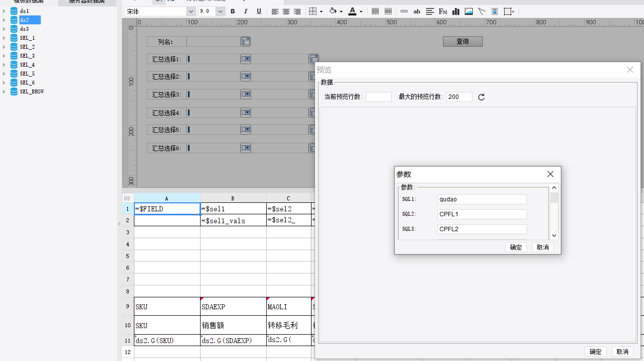Viewport: 644px width, 361px height.
Task: Close the 参数 dialog
Action: 550,174
